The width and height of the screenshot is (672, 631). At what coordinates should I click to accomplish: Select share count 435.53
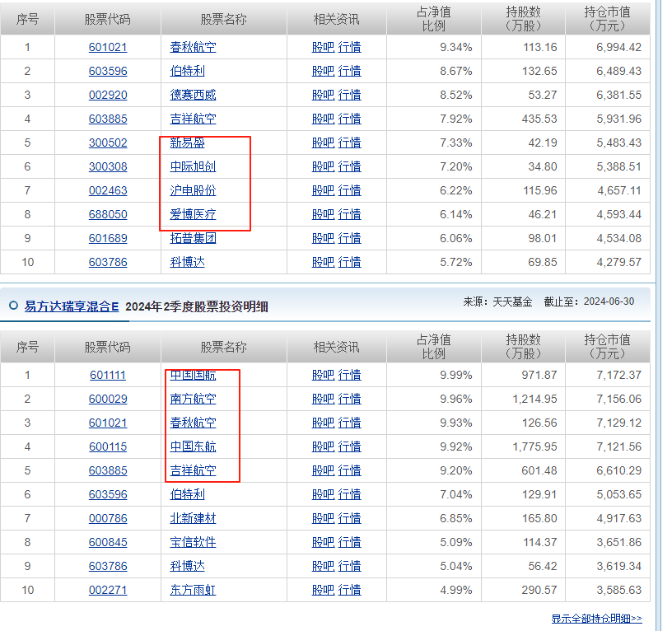[x=539, y=119]
